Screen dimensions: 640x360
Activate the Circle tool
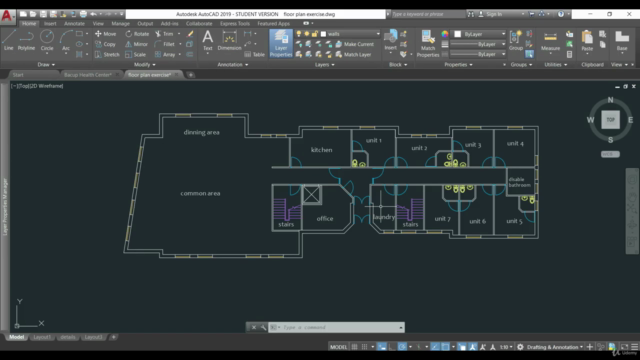[x=47, y=40]
